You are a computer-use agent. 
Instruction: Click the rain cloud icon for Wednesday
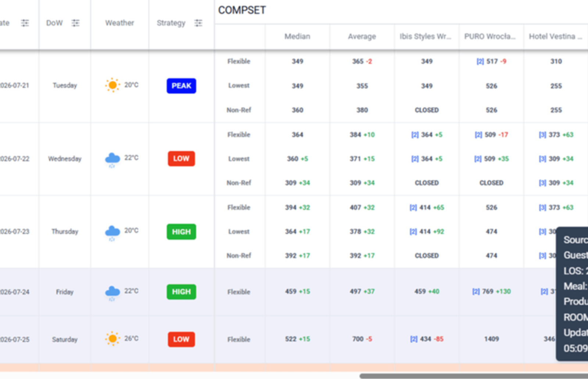click(x=112, y=159)
